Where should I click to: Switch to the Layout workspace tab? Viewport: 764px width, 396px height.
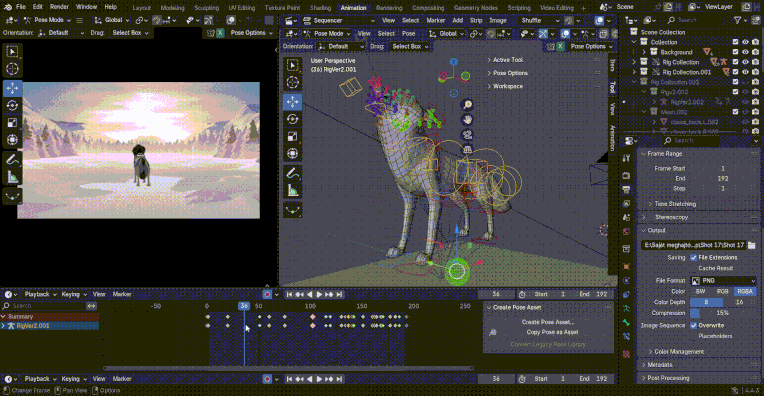pos(142,8)
